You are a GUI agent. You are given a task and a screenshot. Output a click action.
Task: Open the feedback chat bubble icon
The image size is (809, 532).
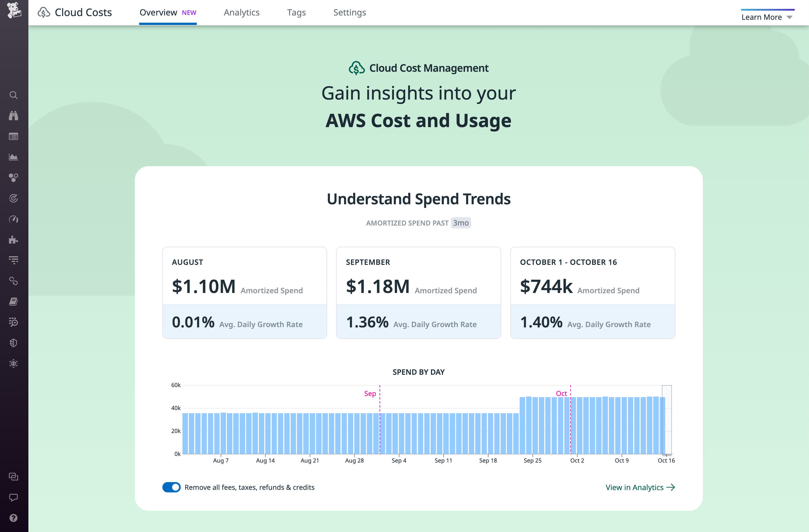point(13,498)
